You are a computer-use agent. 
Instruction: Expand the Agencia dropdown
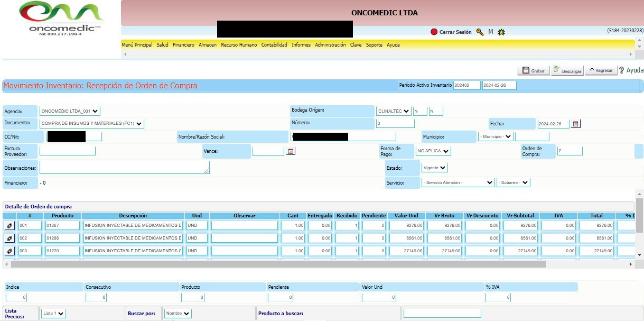(x=70, y=112)
